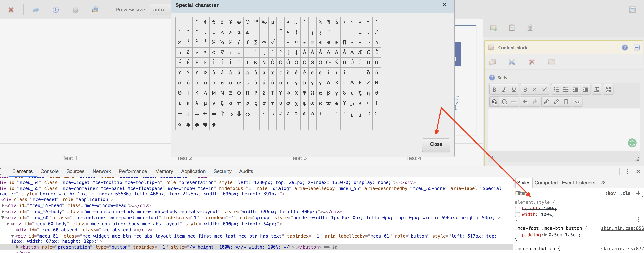Insert a link using the chain icon

(546, 102)
